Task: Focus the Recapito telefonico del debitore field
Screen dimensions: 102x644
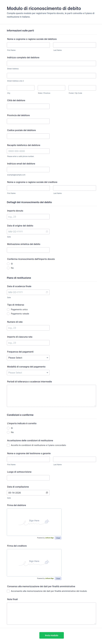Action: click(28, 151)
